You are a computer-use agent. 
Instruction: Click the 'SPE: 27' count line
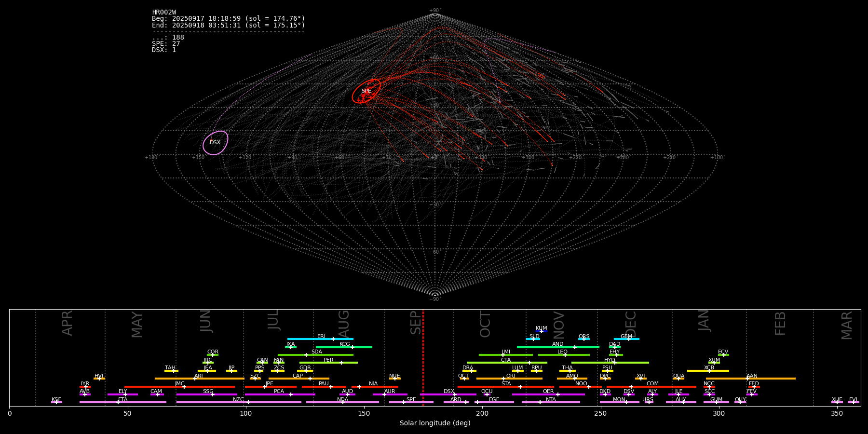pyautogui.click(x=166, y=44)
